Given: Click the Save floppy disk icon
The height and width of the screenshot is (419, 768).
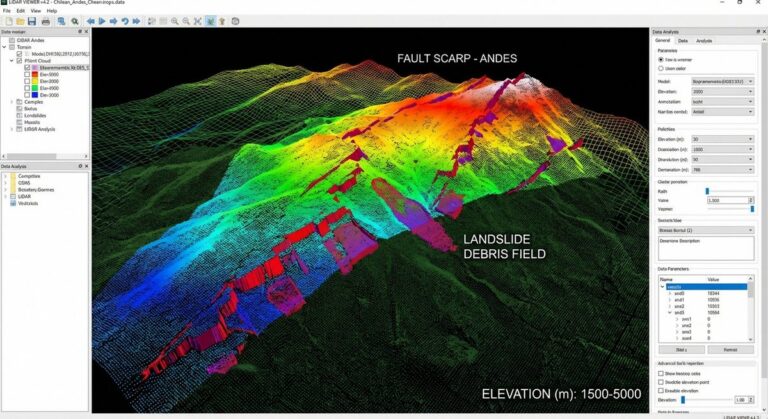Looking at the screenshot, I should (x=32, y=22).
